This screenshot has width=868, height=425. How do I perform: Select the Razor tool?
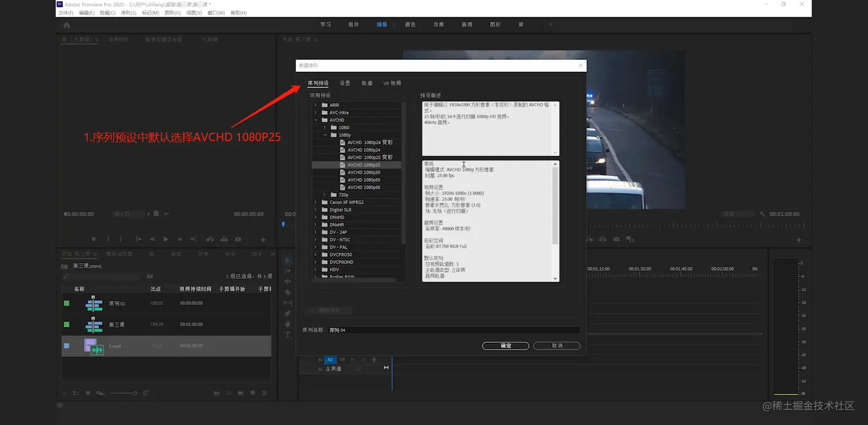click(x=288, y=292)
